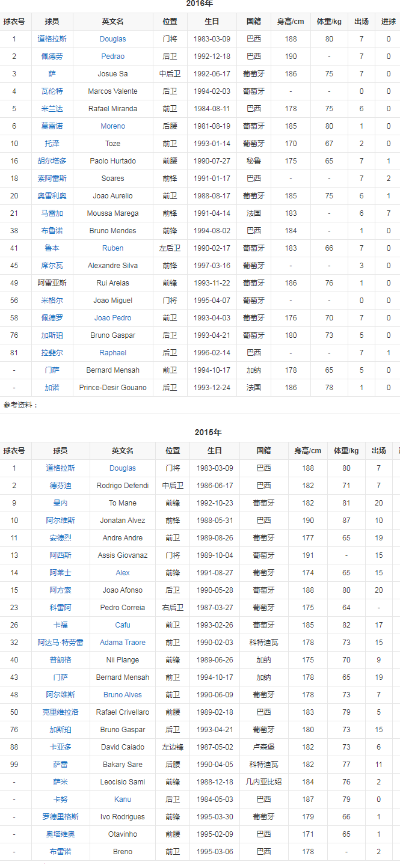Open the Cafu name link
This screenshot has height=868, width=400.
click(123, 625)
